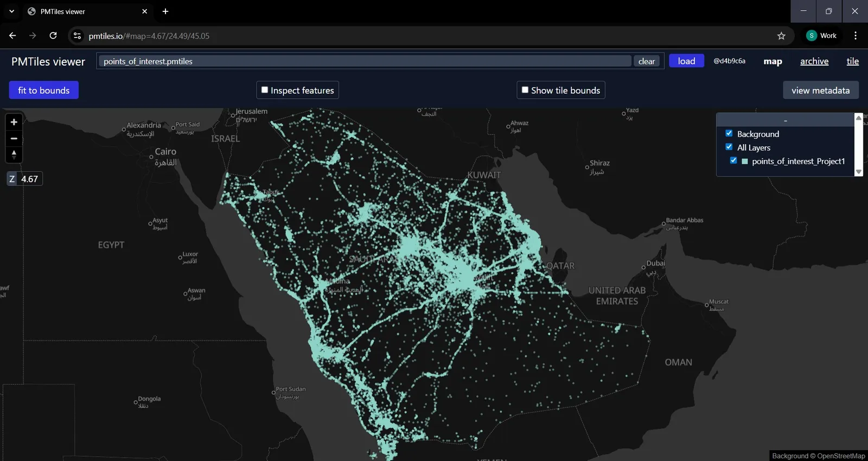868x461 pixels.
Task: Clear the file path with the clear button
Action: point(647,61)
